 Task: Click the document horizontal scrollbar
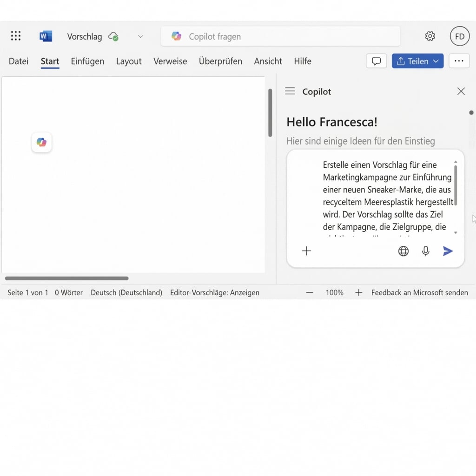pos(67,278)
